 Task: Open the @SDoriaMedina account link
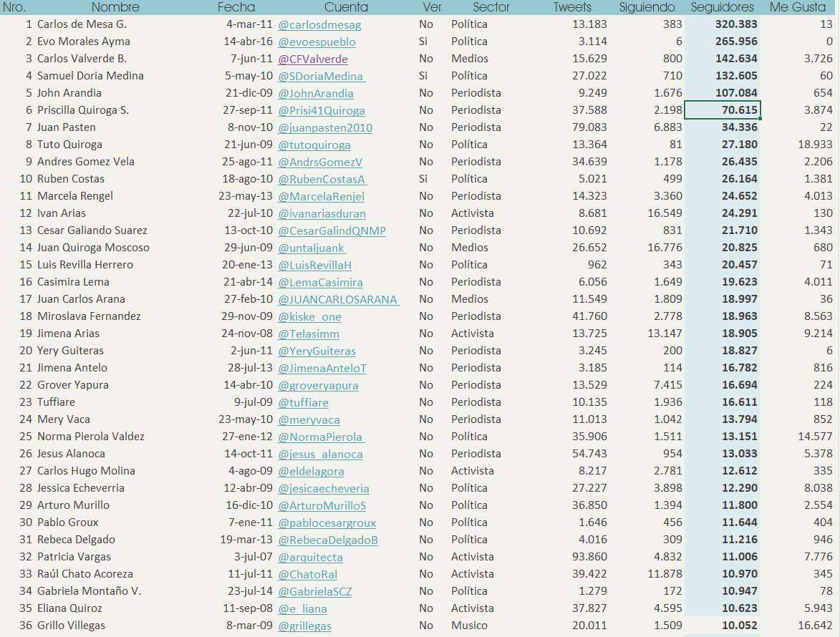point(322,76)
